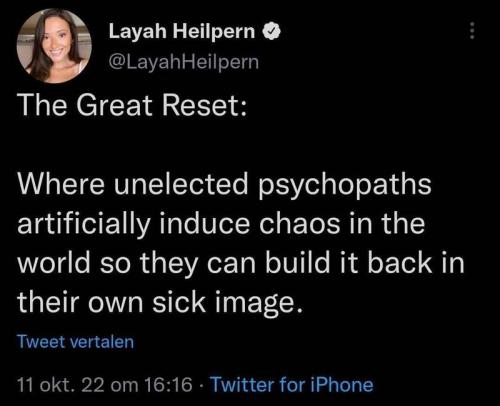Click the Tweet vertalen translate link
500x406 pixels.
point(76,342)
